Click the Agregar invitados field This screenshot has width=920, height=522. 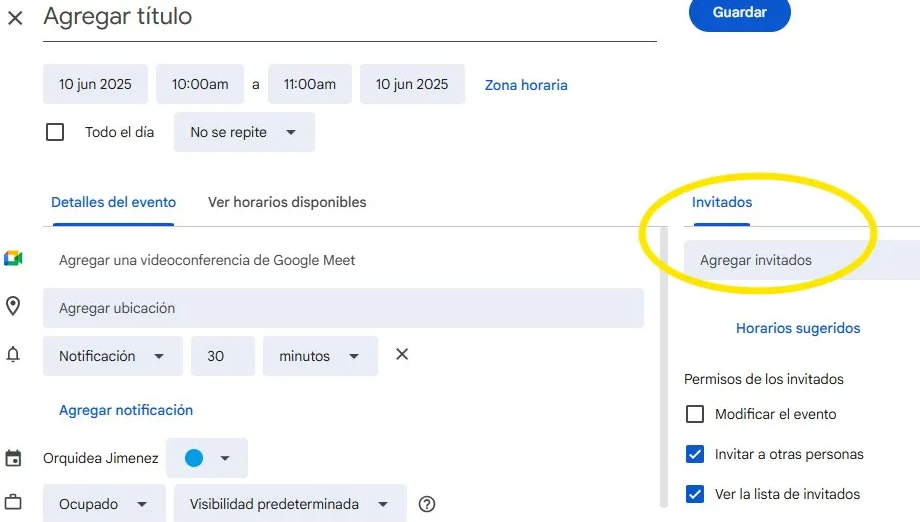(x=801, y=260)
